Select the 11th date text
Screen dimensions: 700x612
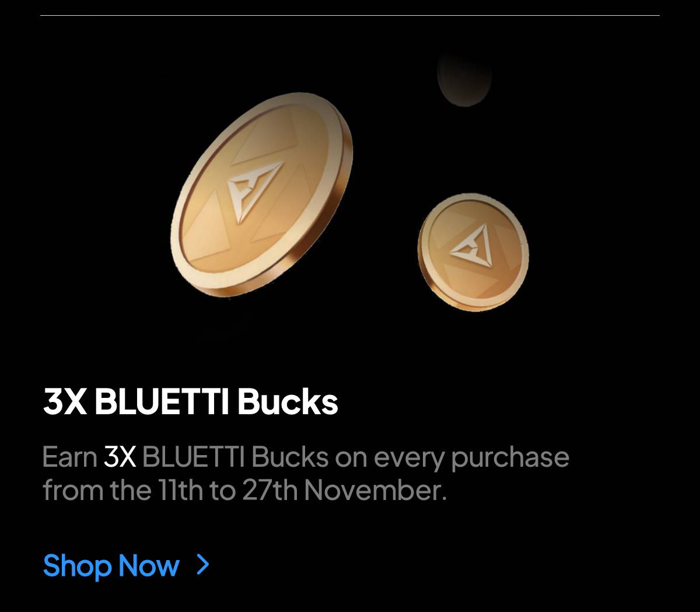coord(179,491)
